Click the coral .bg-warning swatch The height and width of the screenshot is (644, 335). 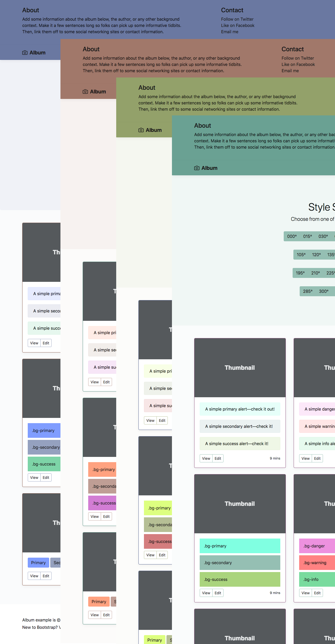[317, 563]
